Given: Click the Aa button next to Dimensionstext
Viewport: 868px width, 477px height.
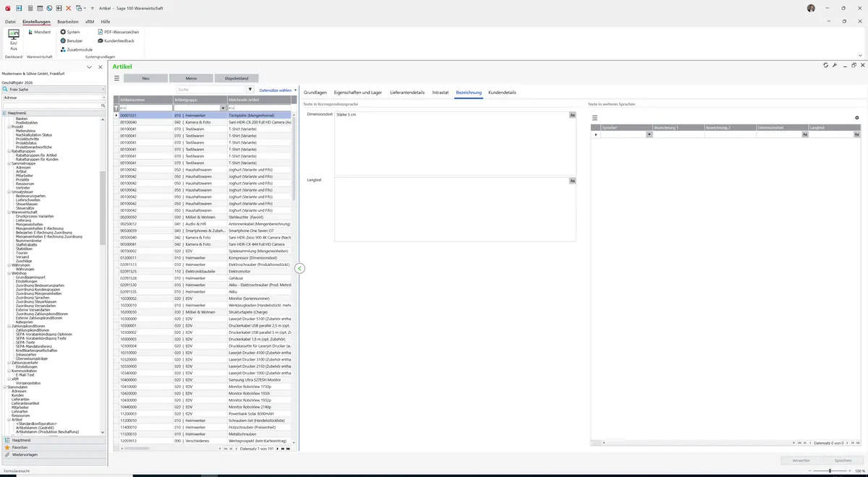Looking at the screenshot, I should click(572, 115).
